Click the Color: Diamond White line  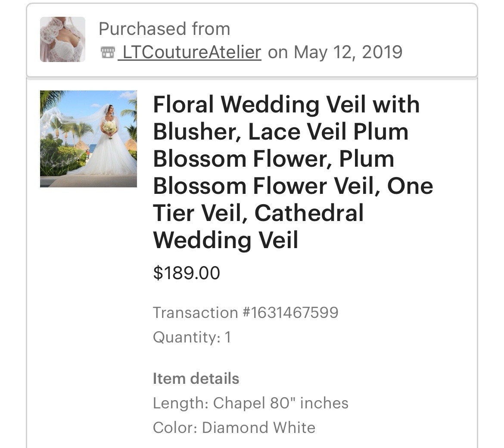(x=234, y=428)
